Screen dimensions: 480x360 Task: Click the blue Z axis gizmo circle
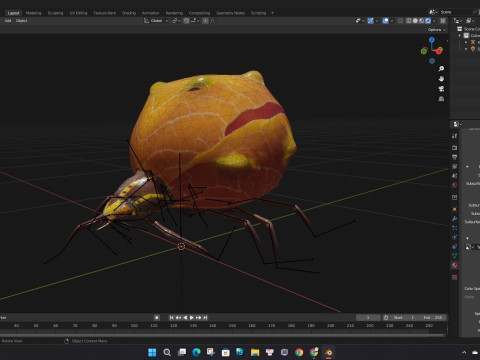point(432,40)
